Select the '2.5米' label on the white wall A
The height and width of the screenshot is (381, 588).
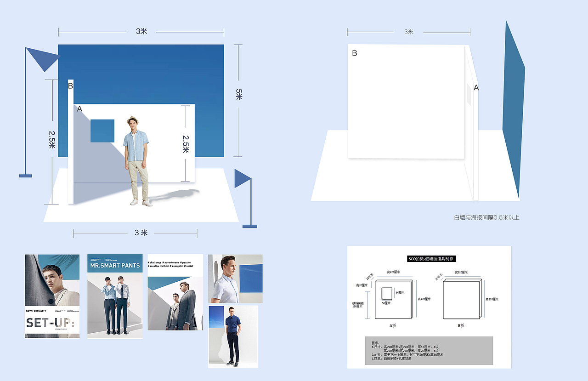point(186,144)
